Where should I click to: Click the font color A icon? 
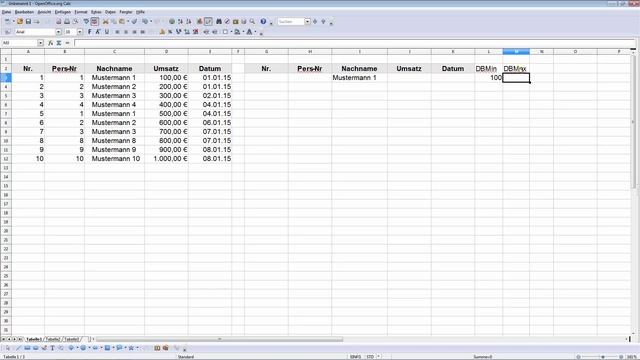click(x=249, y=32)
